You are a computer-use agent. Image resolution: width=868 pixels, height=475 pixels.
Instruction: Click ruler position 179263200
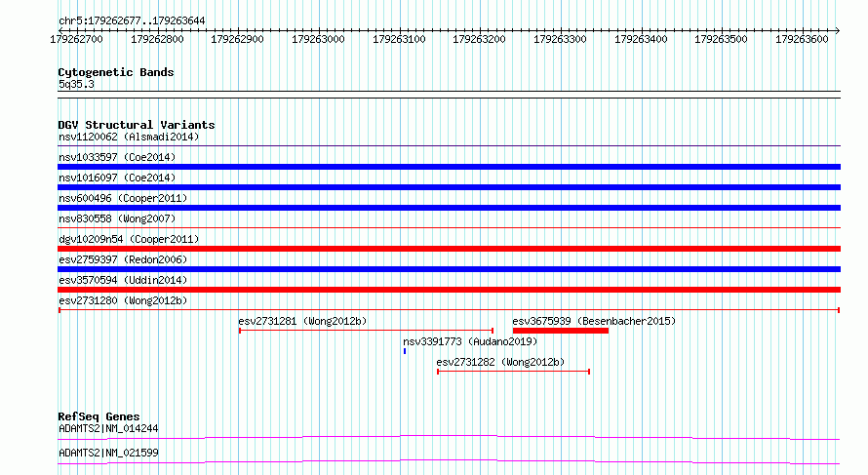click(x=480, y=39)
